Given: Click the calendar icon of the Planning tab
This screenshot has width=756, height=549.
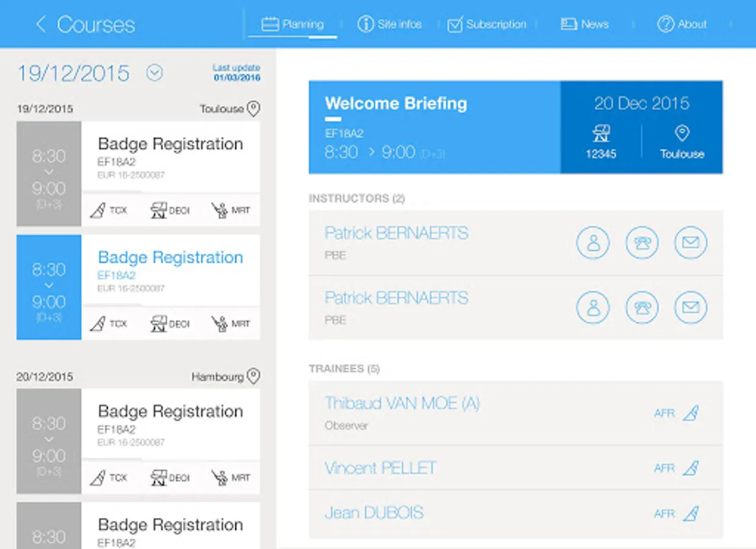Looking at the screenshot, I should coord(270,24).
